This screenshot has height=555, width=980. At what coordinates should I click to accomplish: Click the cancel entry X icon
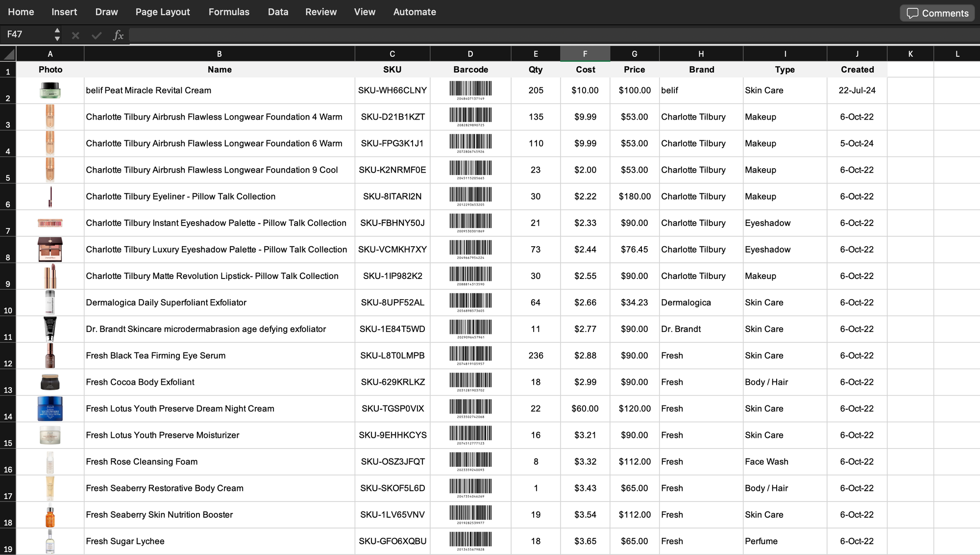[75, 35]
